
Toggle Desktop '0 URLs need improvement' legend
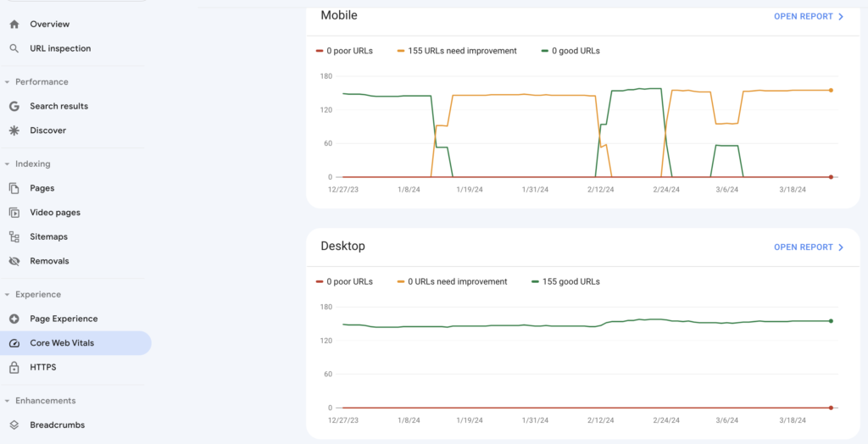[x=452, y=282]
